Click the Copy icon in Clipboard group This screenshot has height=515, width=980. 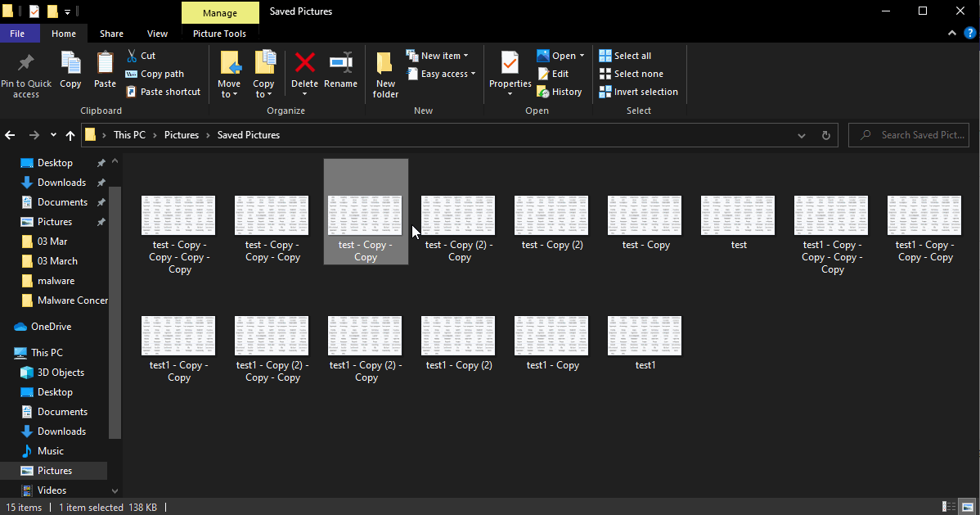click(x=70, y=62)
